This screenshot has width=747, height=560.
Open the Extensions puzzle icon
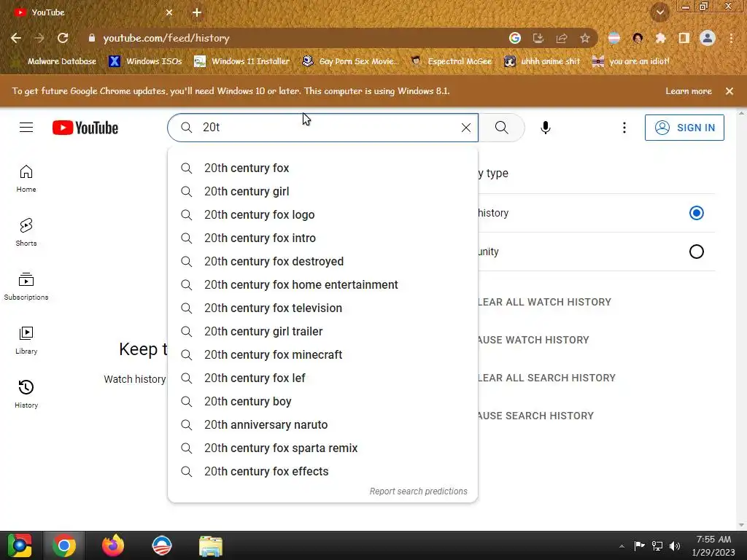coord(661,38)
